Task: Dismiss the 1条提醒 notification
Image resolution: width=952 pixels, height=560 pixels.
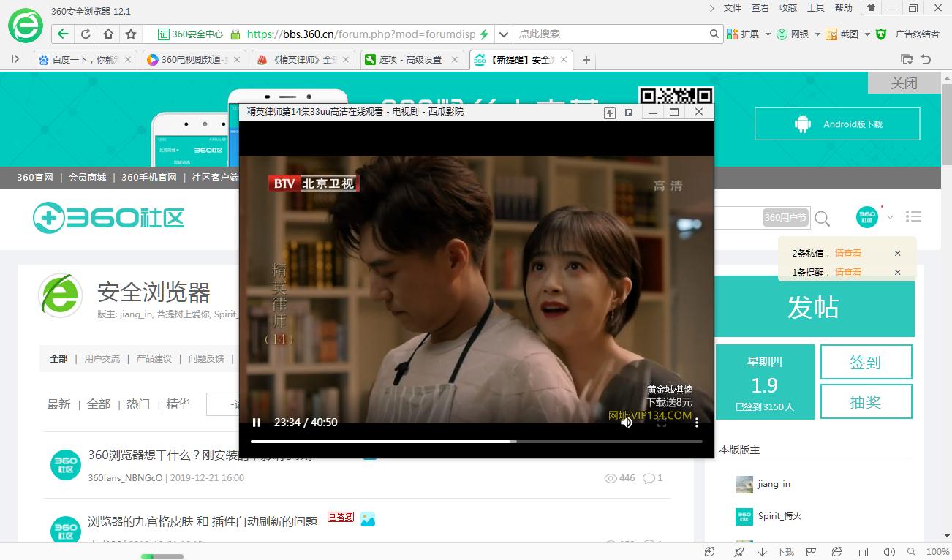Action: click(x=898, y=272)
